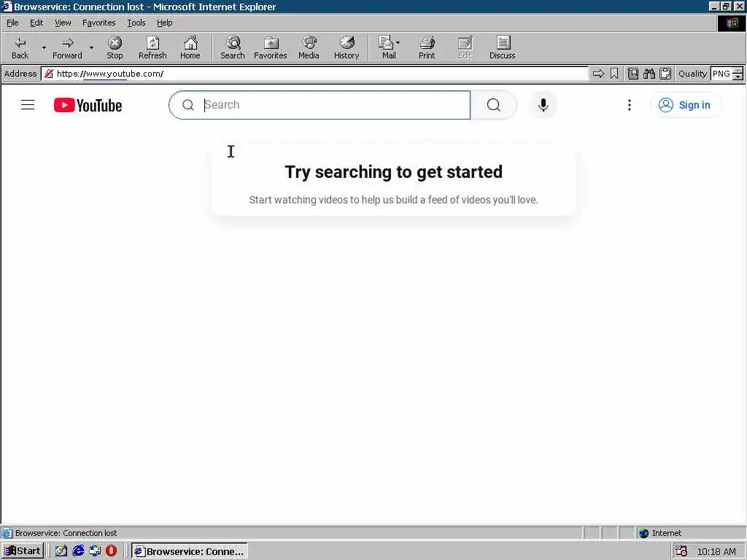Click the Go arrow beside address bar
Screen dimensions: 747x560
click(598, 74)
